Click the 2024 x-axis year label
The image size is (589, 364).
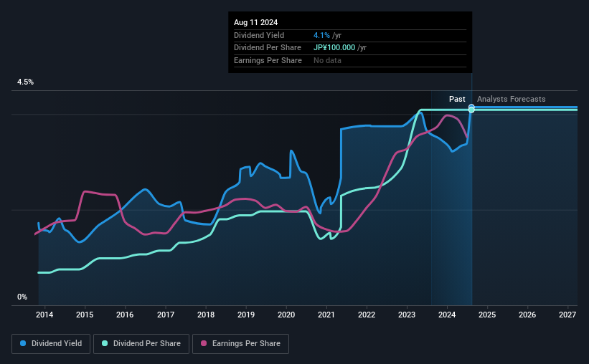tap(447, 315)
